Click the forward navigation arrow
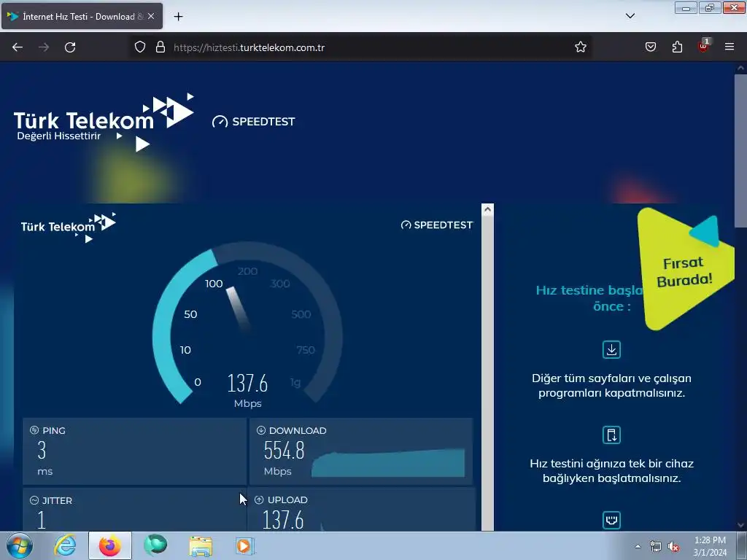 (x=44, y=47)
